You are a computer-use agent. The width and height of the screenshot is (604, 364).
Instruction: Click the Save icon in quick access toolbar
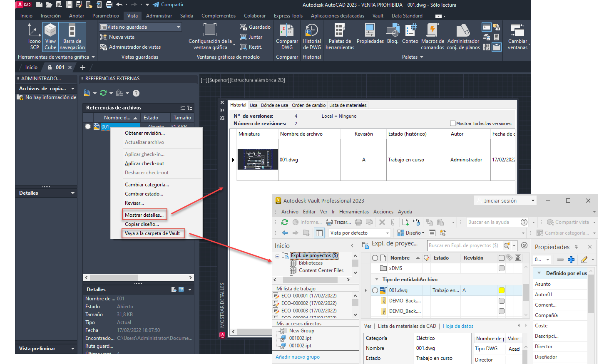click(70, 5)
